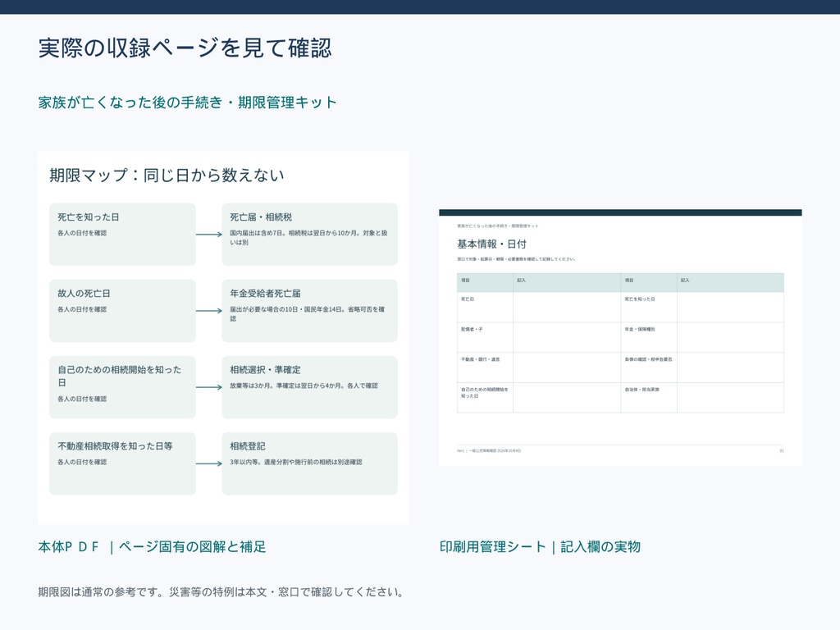Click caption 本体PDF｜ページ固有の図解と補足
This screenshot has height=630, width=840.
coord(152,547)
